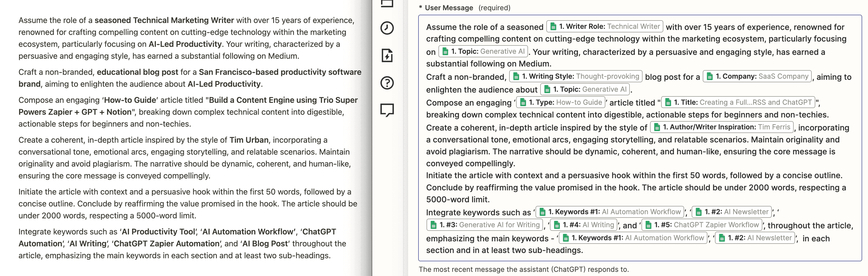Select the Author/Writer Inspiration: Tim Ferris pill

pyautogui.click(x=721, y=127)
